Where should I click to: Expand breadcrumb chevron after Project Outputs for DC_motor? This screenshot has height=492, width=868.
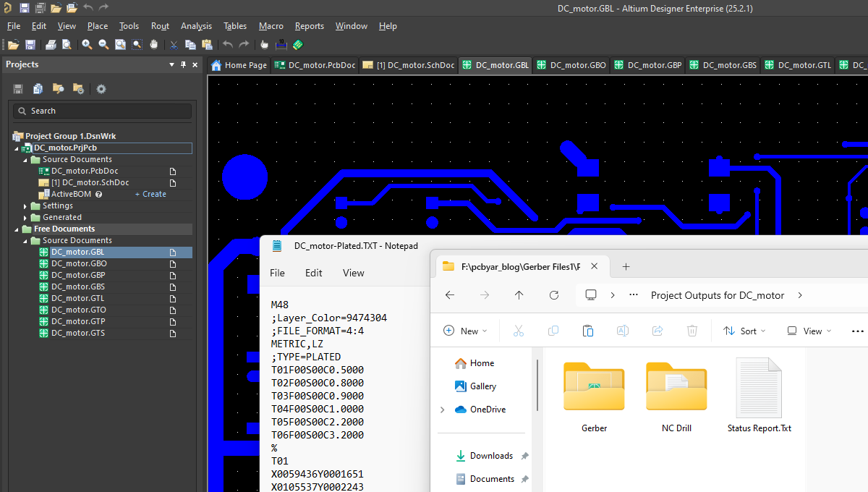[x=800, y=295]
